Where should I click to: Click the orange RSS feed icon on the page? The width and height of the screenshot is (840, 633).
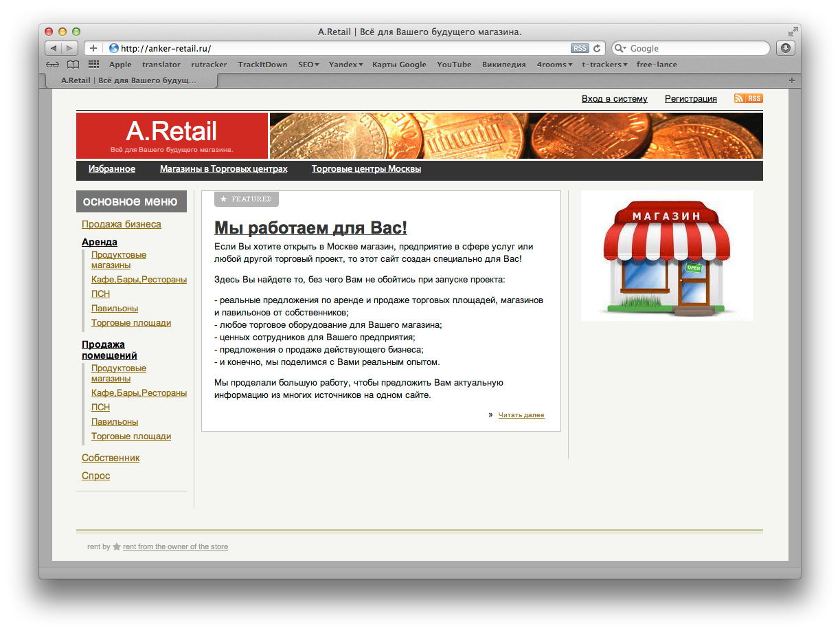[749, 98]
